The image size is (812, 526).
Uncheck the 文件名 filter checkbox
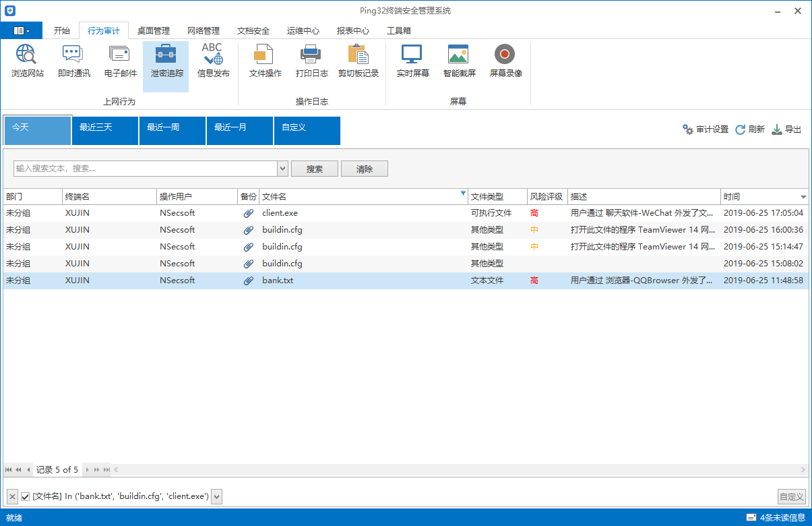tap(26, 497)
